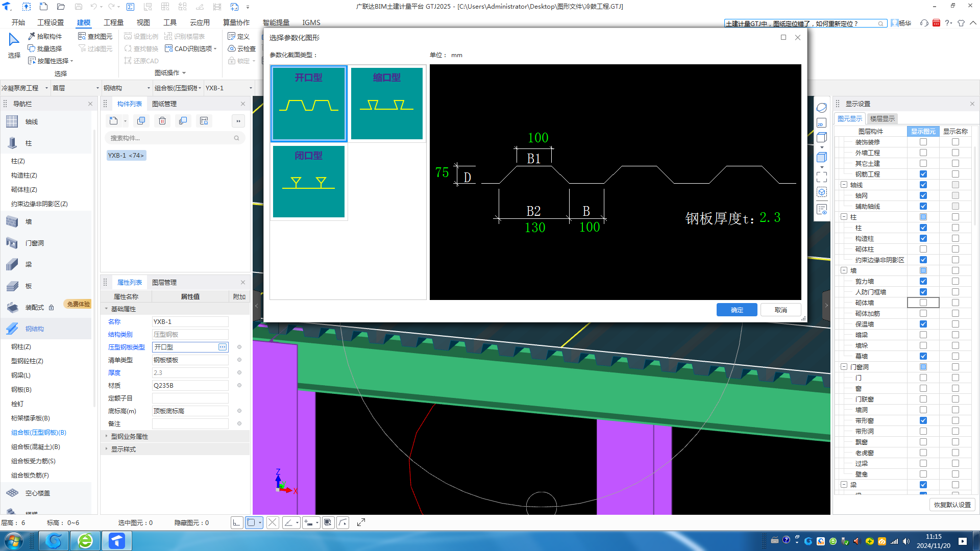This screenshot has height=551, width=980.
Task: Click the large 选择 arrow tool
Action: tap(14, 45)
